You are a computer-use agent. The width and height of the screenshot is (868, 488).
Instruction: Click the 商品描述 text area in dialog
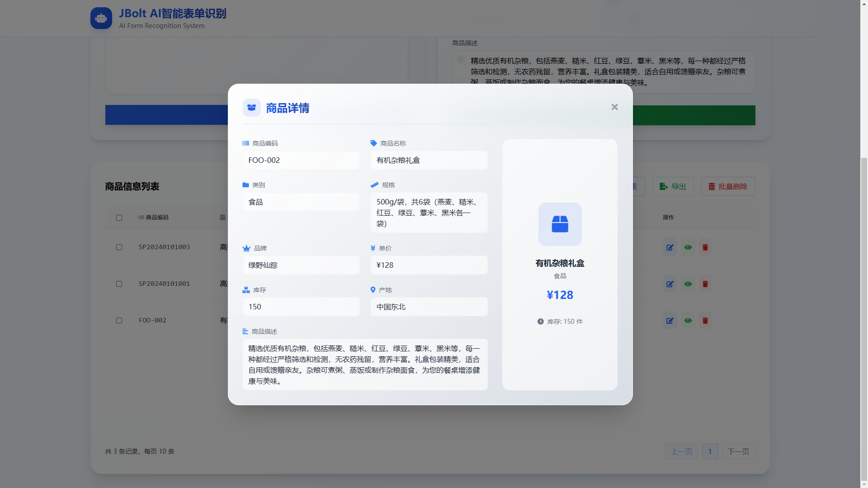pyautogui.click(x=365, y=365)
